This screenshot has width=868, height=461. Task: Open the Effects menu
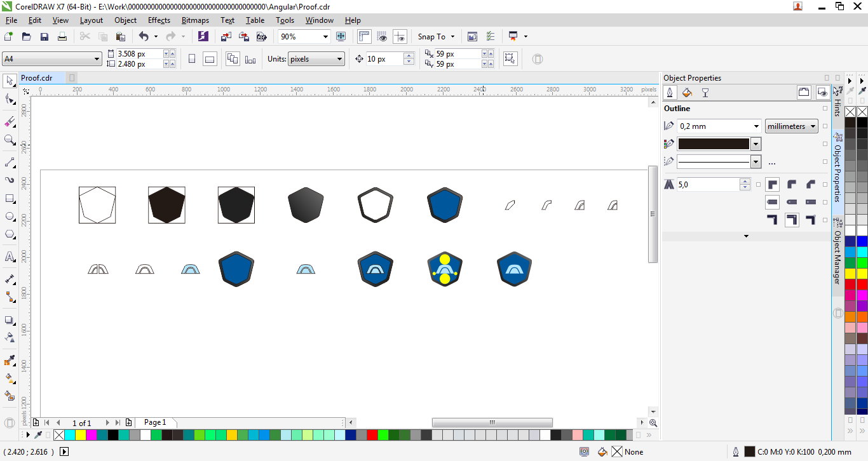159,20
